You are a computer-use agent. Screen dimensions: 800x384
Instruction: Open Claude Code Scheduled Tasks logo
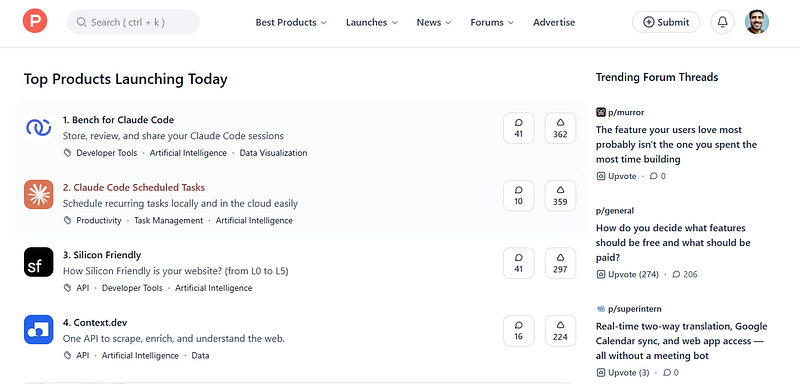[x=39, y=194]
